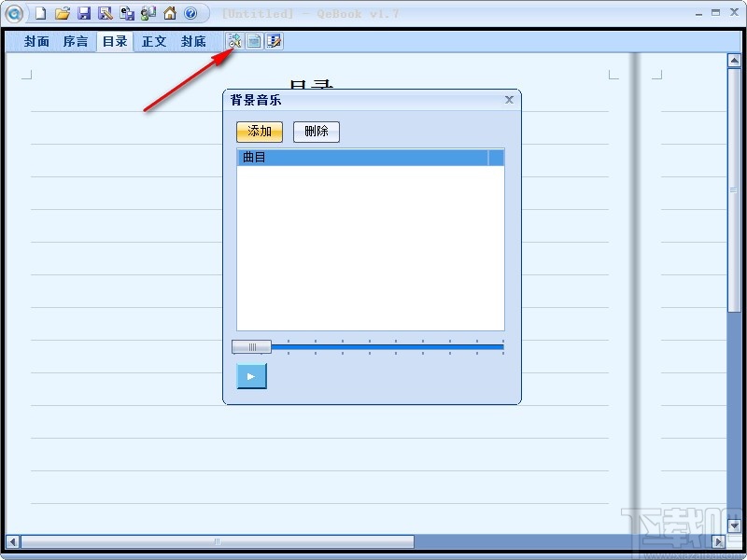Open the 封底 (back cover) tab

click(x=193, y=41)
